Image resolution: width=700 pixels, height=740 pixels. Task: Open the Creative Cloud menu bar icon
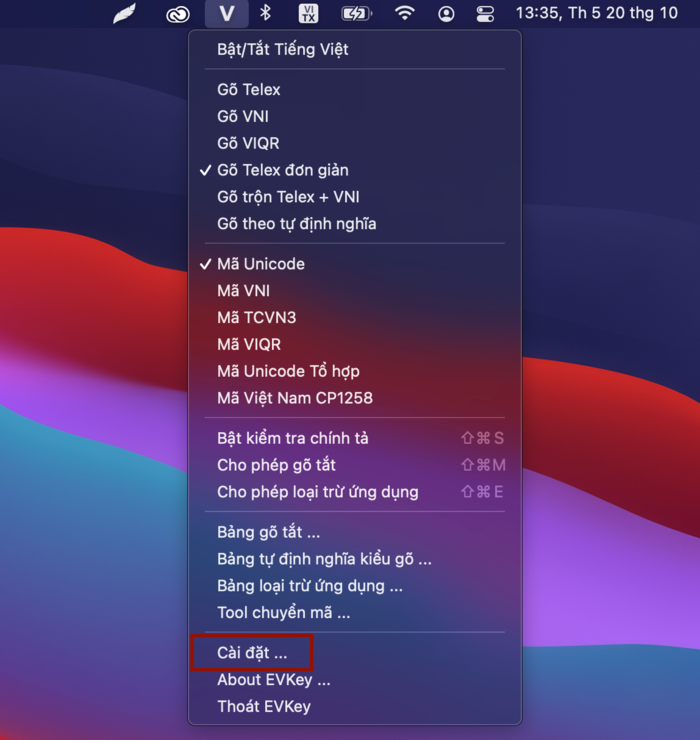pos(178,15)
